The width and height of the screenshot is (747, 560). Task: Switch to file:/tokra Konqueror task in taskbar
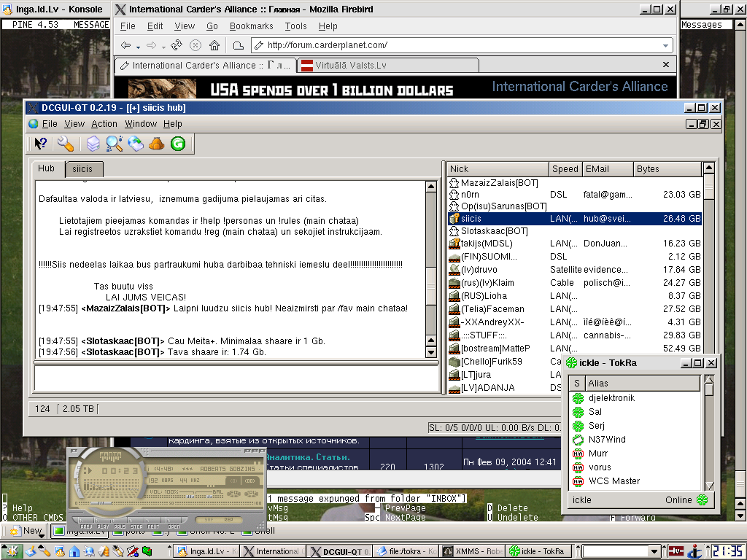point(406,551)
